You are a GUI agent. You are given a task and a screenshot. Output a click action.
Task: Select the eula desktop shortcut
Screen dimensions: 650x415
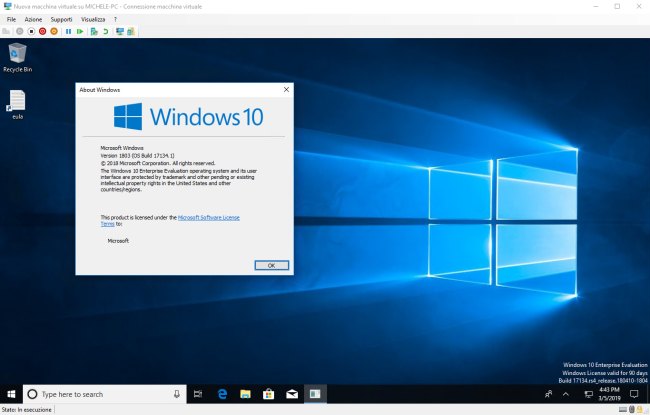17,105
